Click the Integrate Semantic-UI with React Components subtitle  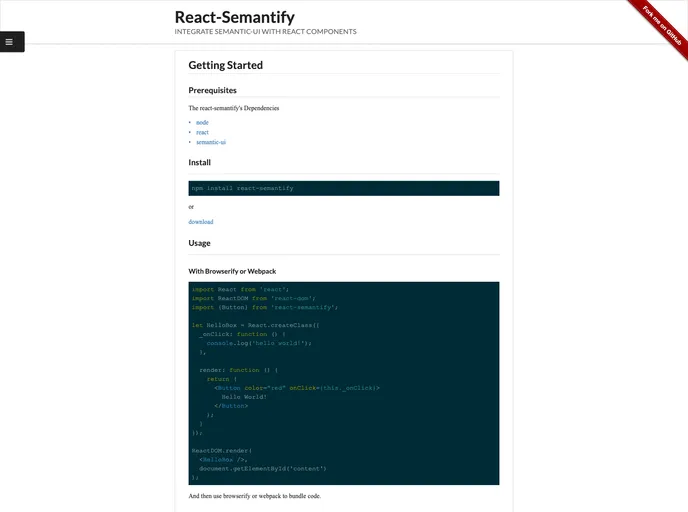[x=265, y=32]
